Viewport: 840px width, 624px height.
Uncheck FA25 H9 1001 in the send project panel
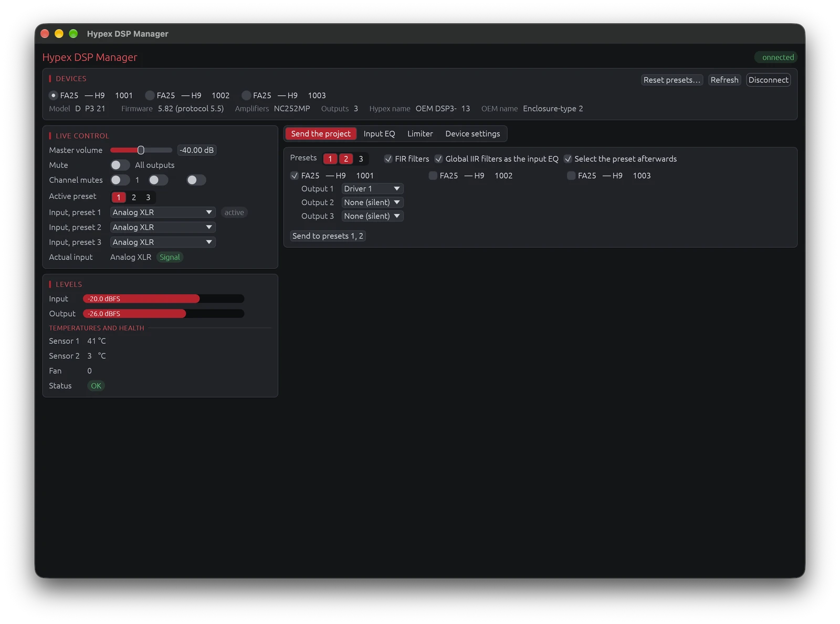pyautogui.click(x=295, y=176)
